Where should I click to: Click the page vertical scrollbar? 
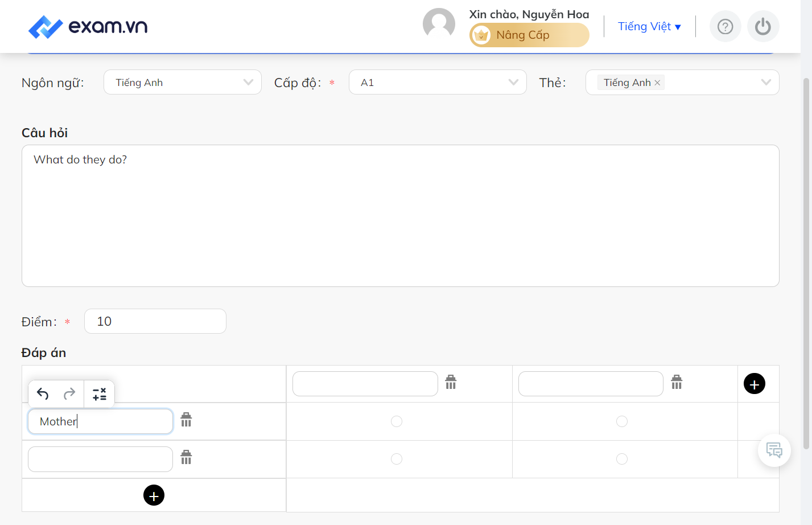coord(806,264)
